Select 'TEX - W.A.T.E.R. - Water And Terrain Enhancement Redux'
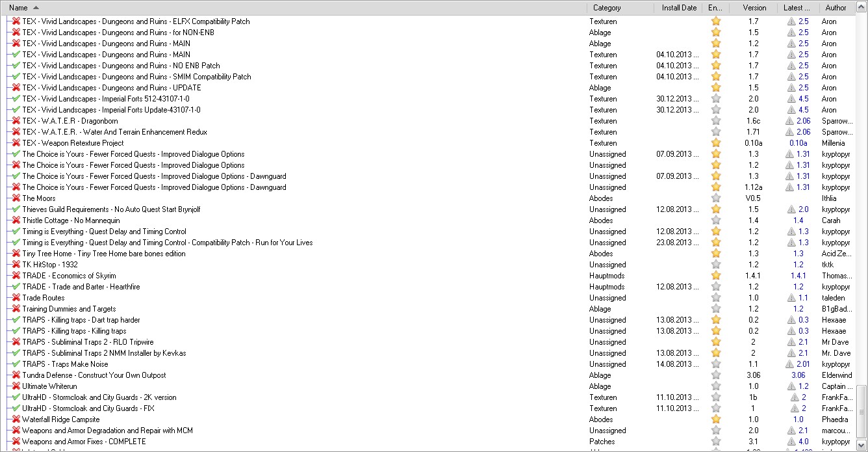The height and width of the screenshot is (452, 868). (x=114, y=132)
